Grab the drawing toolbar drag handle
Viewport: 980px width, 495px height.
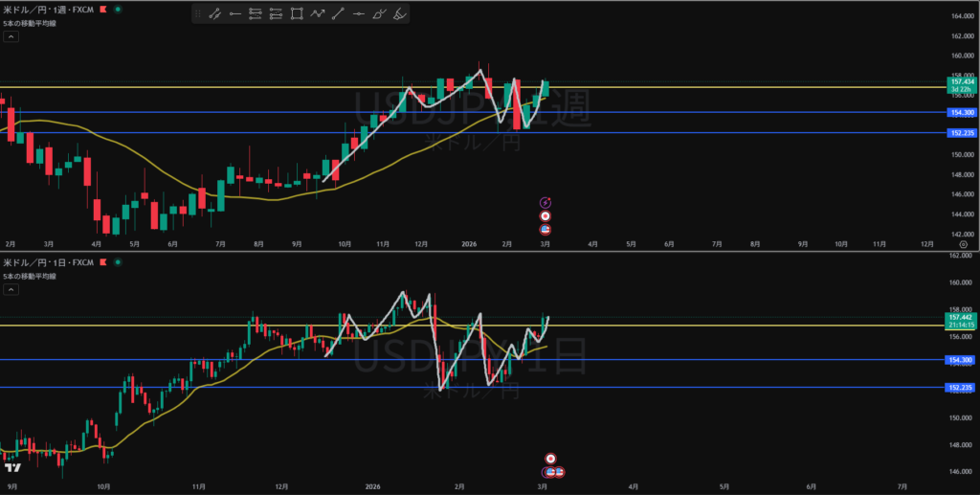tap(198, 13)
